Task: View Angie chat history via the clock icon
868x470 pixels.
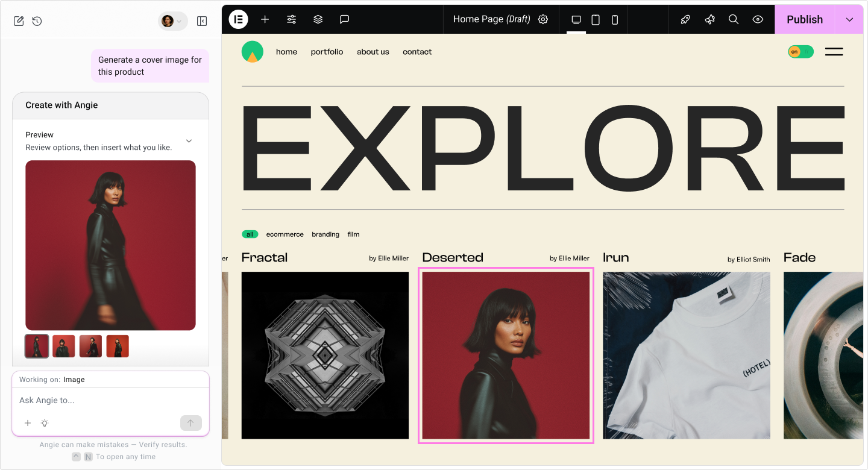Action: pyautogui.click(x=37, y=20)
